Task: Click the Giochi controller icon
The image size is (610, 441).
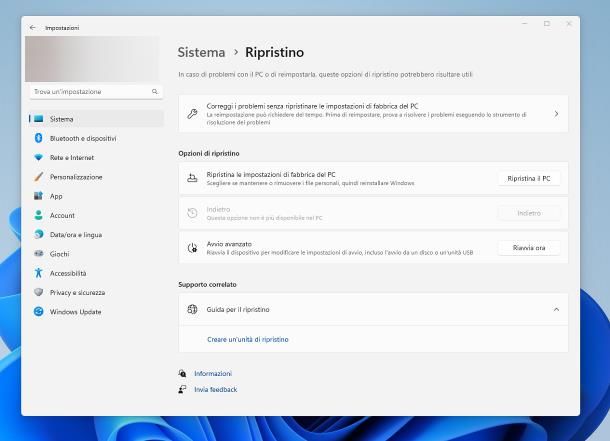Action: [39, 254]
